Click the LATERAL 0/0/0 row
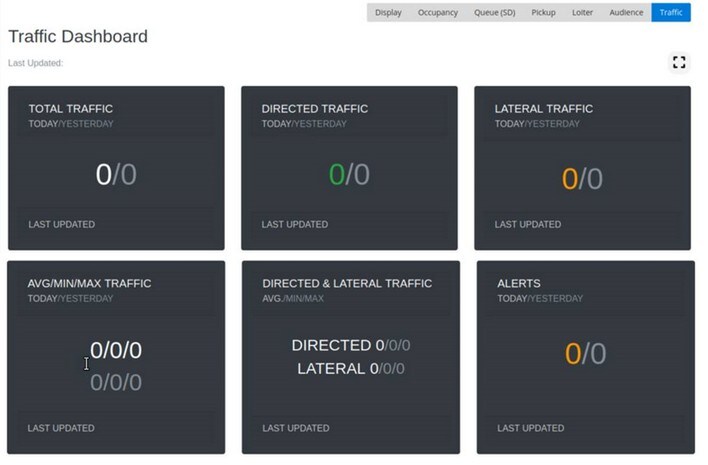This screenshot has width=708, height=465. [350, 369]
